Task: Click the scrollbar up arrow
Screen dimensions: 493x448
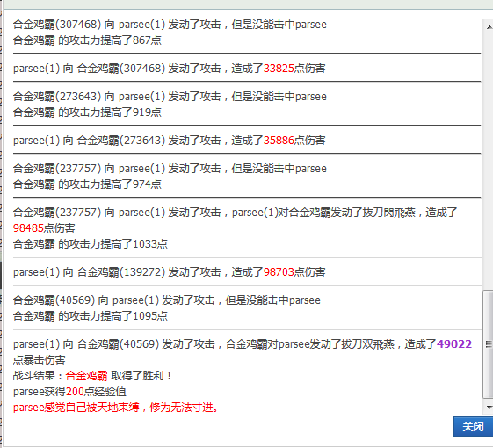Action: pos(489,27)
